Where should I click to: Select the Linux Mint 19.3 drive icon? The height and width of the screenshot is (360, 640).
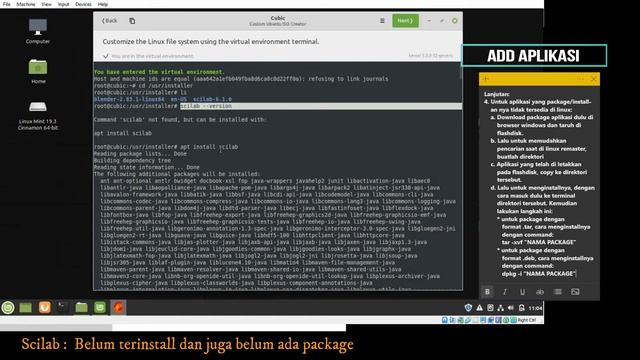pyautogui.click(x=38, y=115)
